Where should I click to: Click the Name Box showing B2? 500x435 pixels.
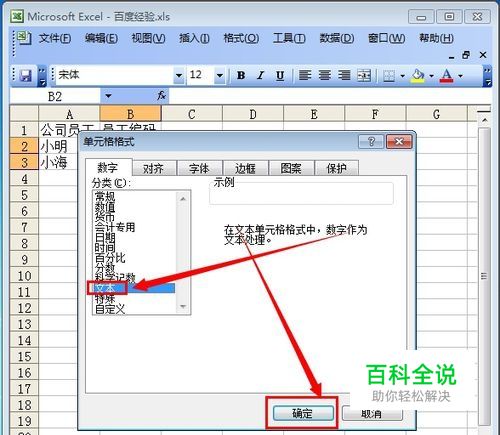pos(55,96)
